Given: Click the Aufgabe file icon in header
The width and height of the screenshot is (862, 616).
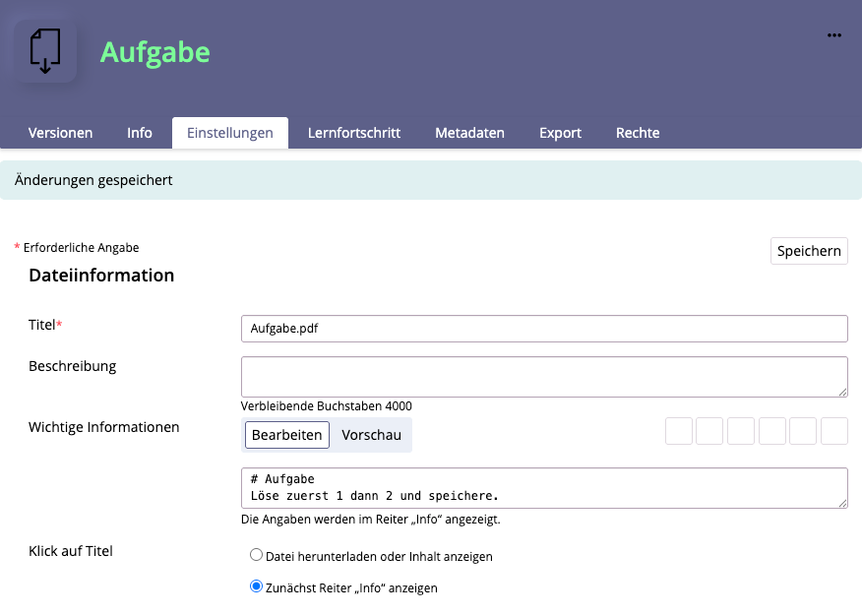Looking at the screenshot, I should coord(45,50).
